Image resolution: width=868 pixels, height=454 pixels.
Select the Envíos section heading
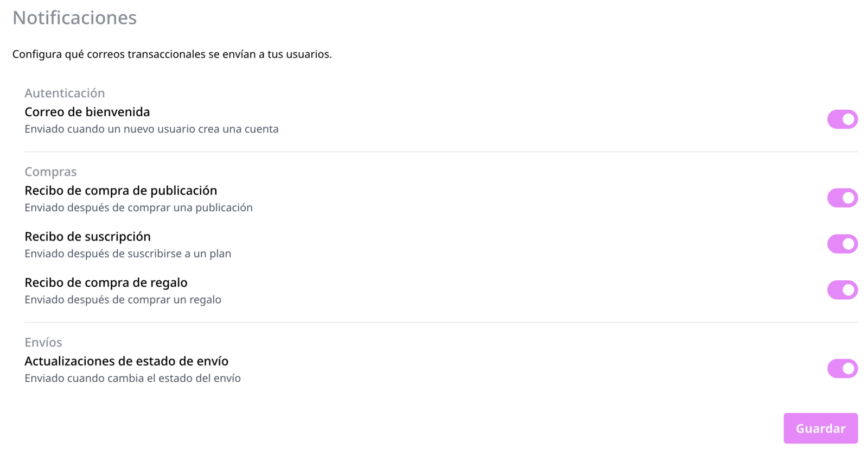pyautogui.click(x=43, y=342)
